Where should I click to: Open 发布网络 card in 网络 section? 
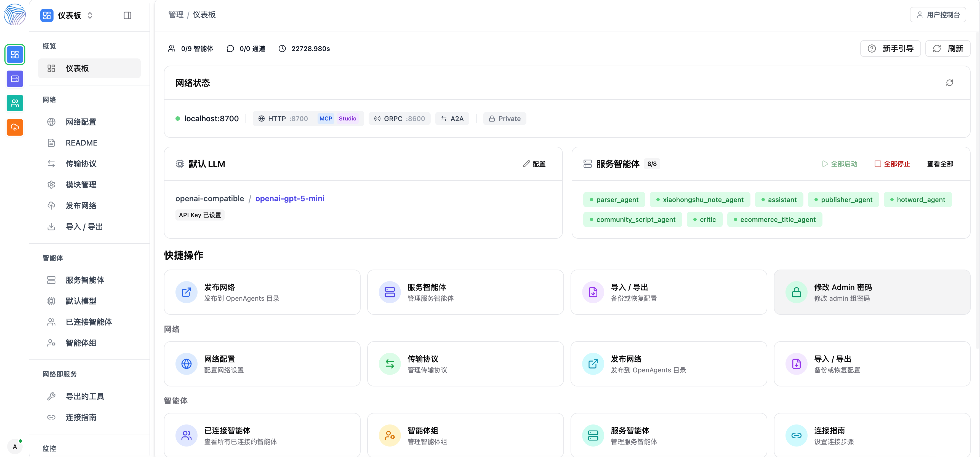click(669, 364)
